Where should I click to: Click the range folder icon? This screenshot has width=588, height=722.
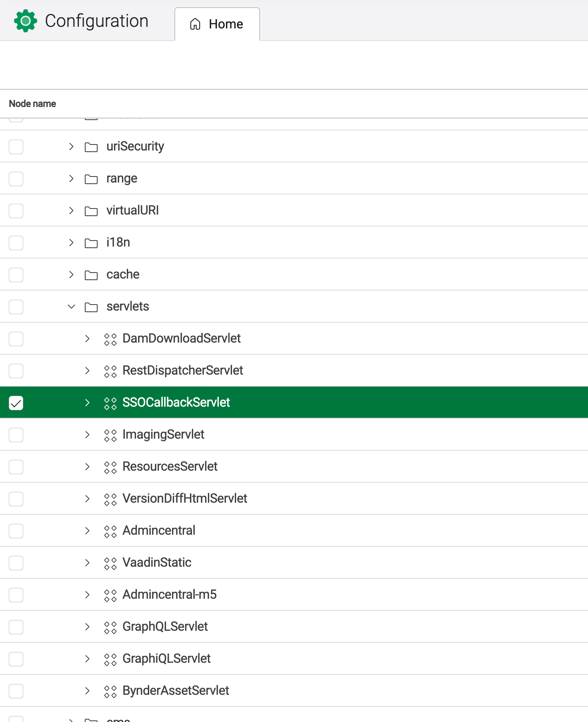(x=91, y=179)
